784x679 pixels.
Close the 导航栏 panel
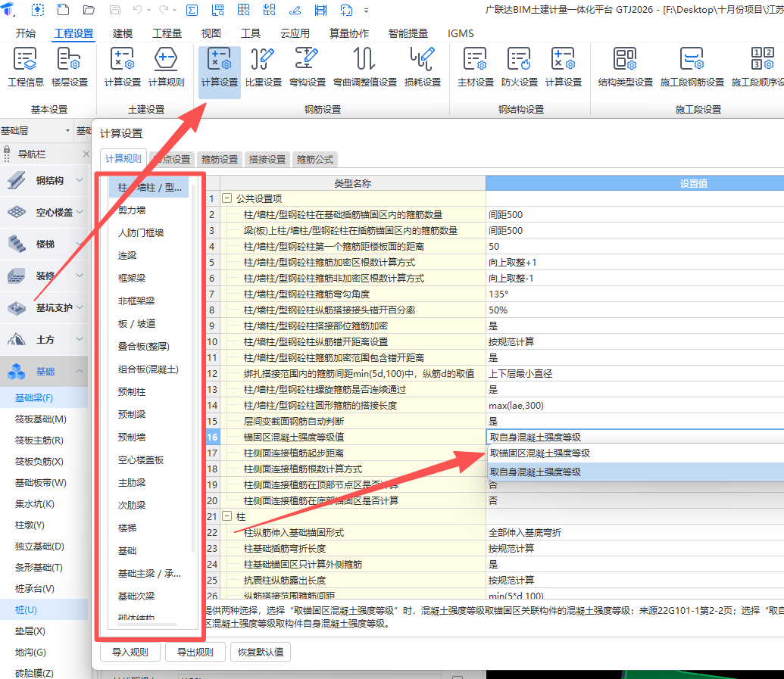coord(86,154)
